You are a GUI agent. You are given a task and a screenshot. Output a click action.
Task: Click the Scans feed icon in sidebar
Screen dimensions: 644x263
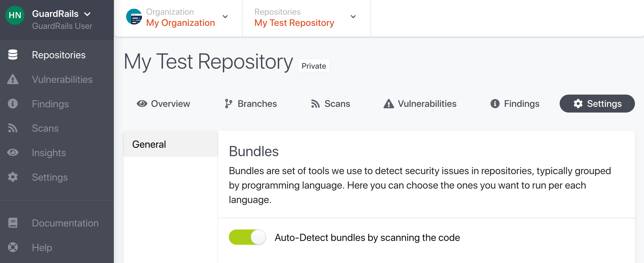(x=13, y=128)
